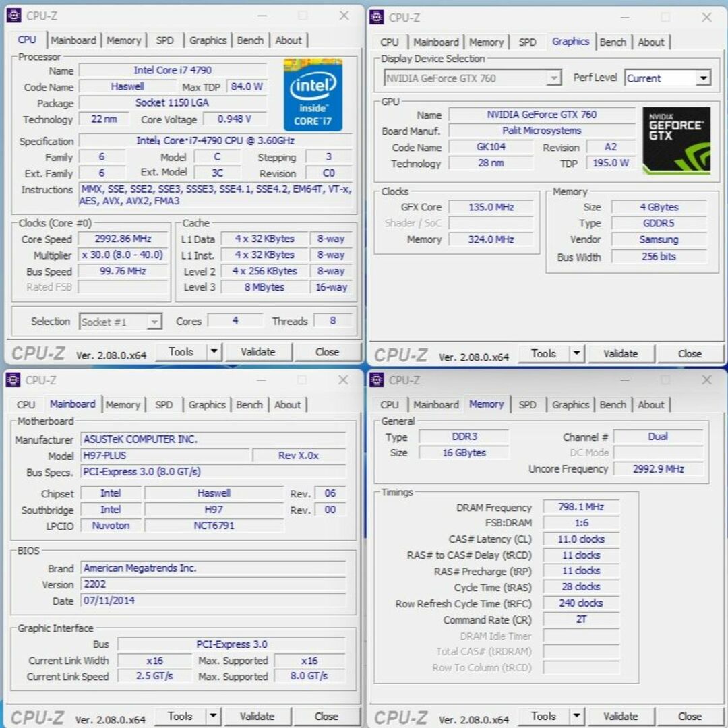Click DRAM Frequency value 798.1 MHz
Screen dimensions: 728x728
pos(581,506)
